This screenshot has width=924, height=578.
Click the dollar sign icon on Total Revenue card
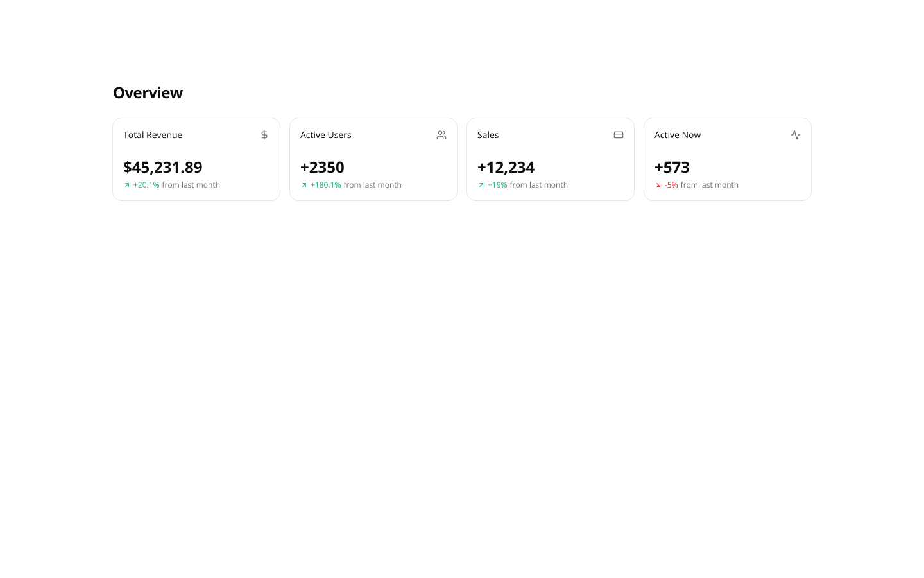[264, 135]
